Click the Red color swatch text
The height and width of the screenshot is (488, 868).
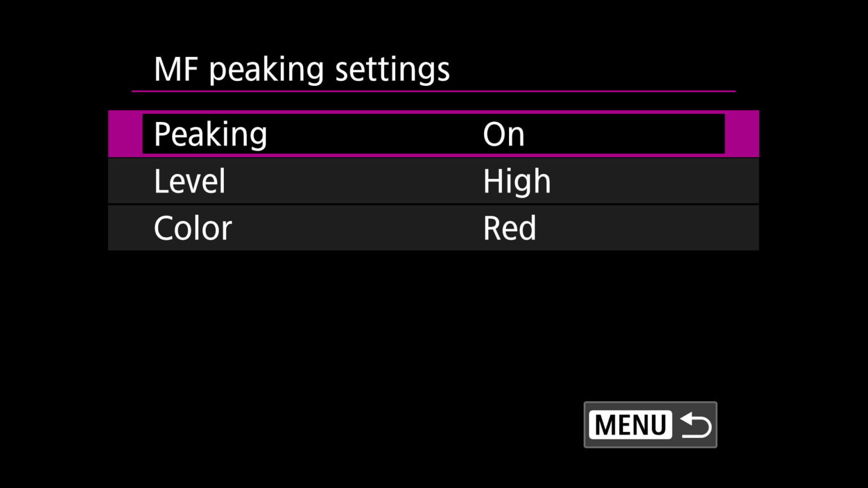509,227
